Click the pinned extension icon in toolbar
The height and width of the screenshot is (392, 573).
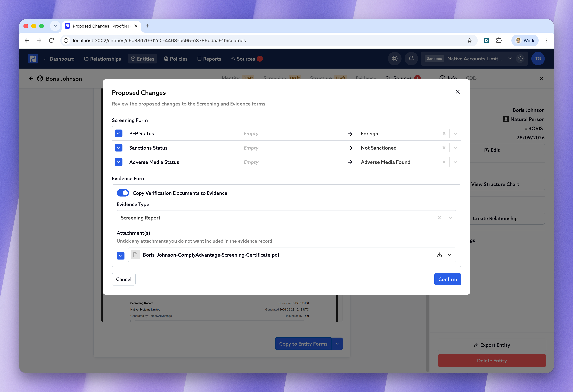(x=486, y=40)
